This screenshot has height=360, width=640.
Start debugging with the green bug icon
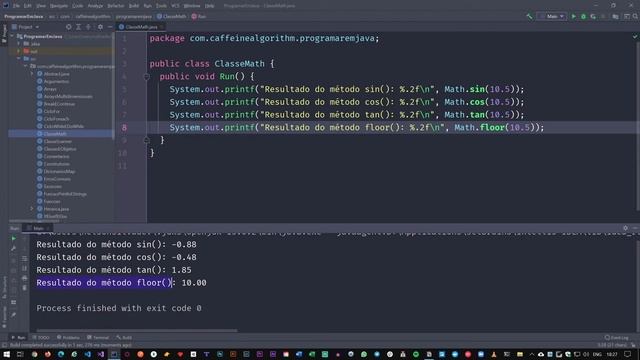pos(583,16)
